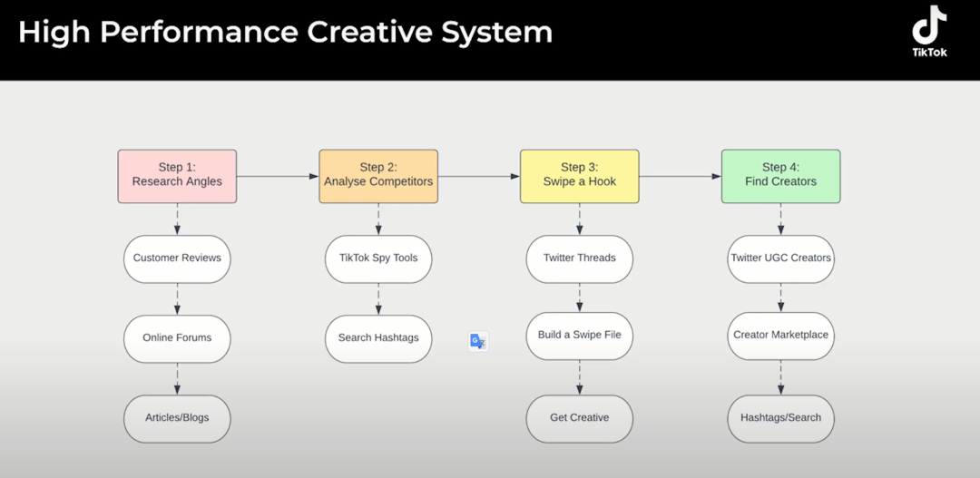980x478 pixels.
Task: Select the Search Hashtags node
Action: pyautogui.click(x=378, y=338)
